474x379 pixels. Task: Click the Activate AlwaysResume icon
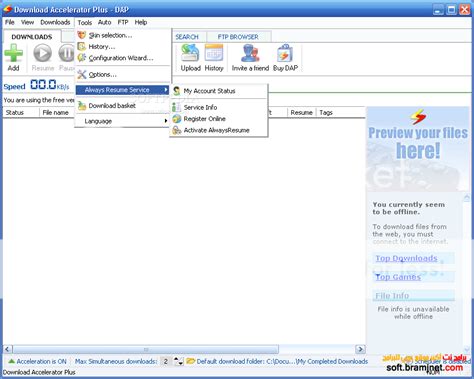(x=177, y=130)
